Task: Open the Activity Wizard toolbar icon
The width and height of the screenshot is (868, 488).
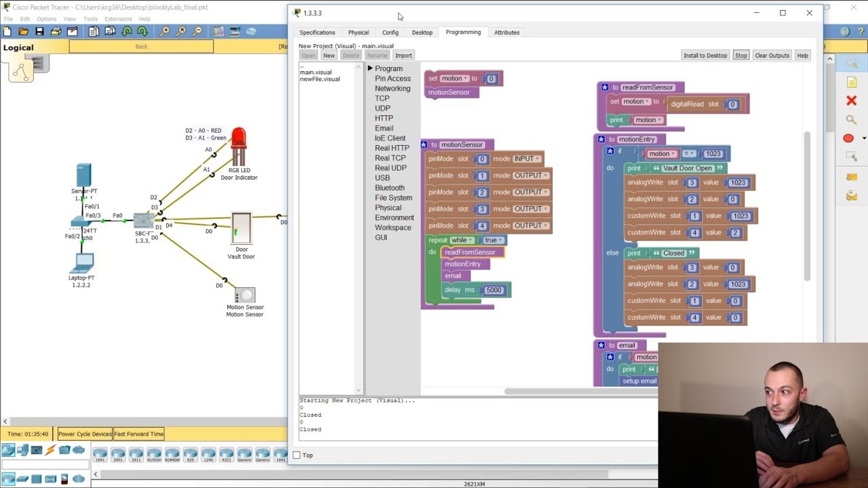Action: [x=72, y=31]
